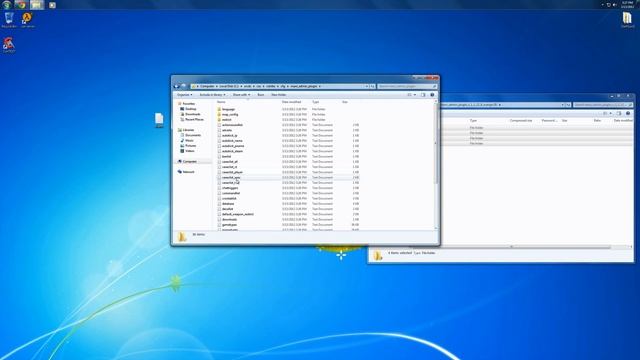Open Help in the rear Explorer window
This screenshot has height=360, width=640.
[628, 113]
